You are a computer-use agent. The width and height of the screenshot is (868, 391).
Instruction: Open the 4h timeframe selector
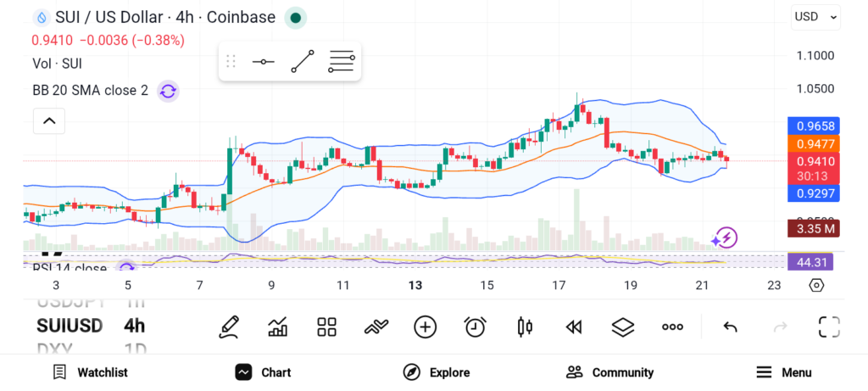tap(134, 326)
